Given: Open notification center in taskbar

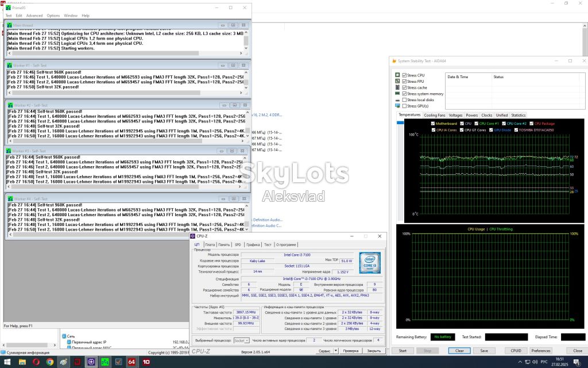Looking at the screenshot, I should (x=577, y=362).
